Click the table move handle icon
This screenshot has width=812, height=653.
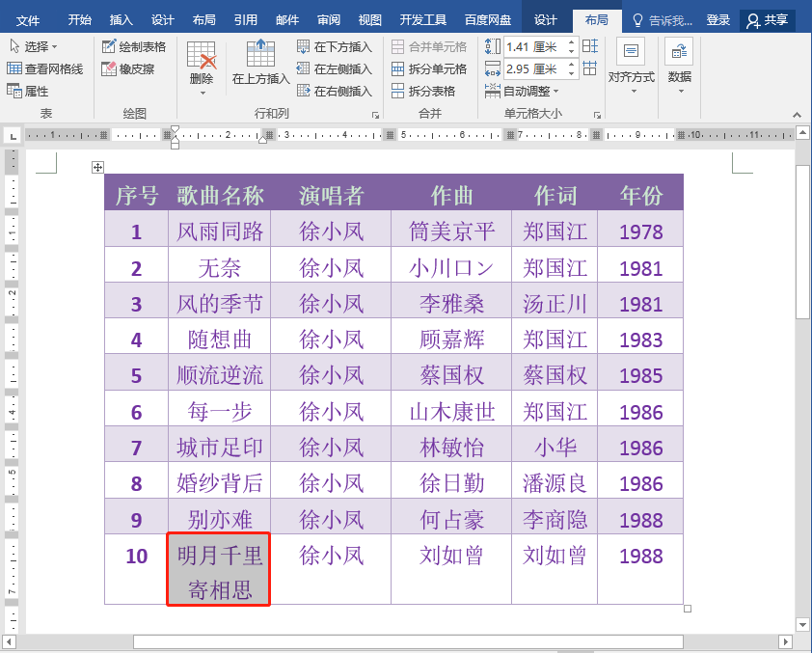pyautogui.click(x=97, y=167)
